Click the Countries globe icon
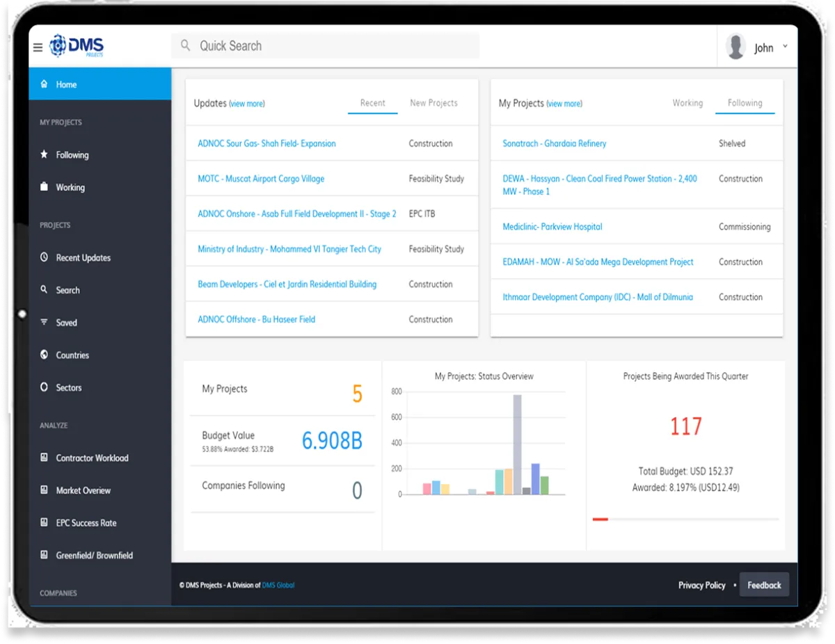 [45, 355]
